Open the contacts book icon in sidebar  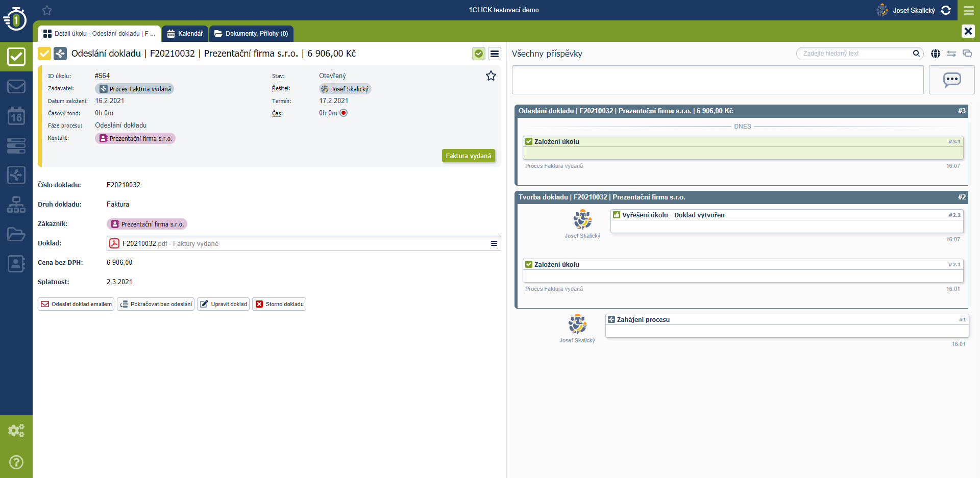coord(16,264)
